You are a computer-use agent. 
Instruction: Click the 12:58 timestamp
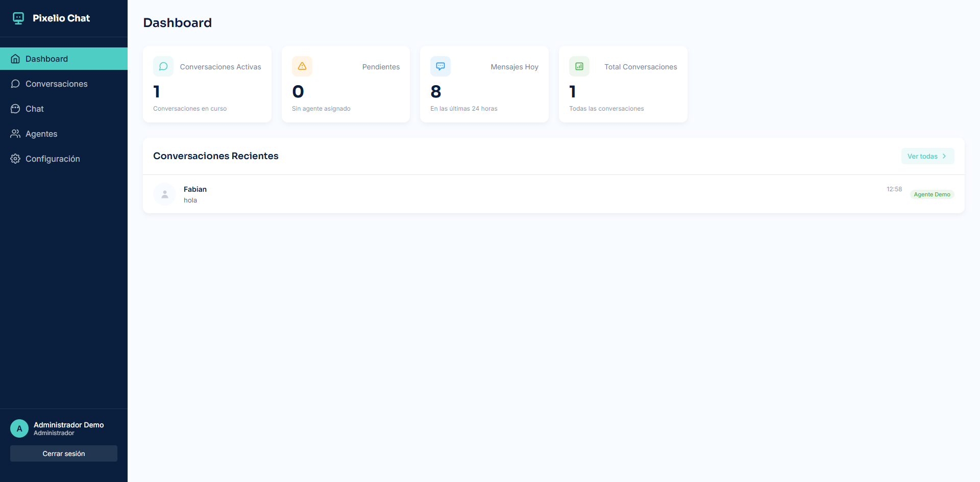[x=894, y=189]
